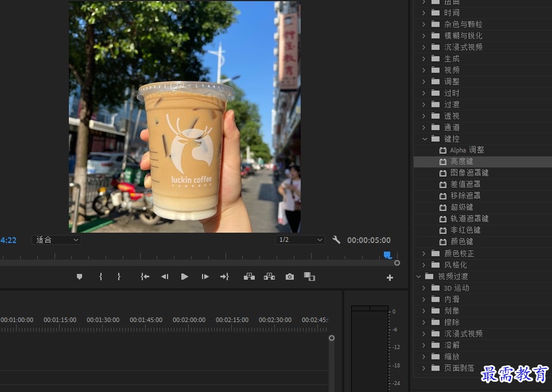552x392 pixels.
Task: Expand the 溶解 transitions folder
Action: (424, 345)
